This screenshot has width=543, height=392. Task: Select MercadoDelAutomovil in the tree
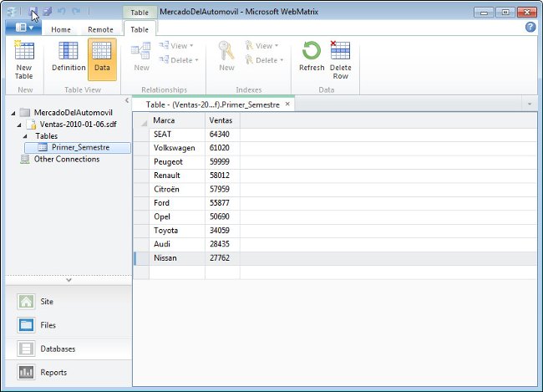pyautogui.click(x=73, y=113)
